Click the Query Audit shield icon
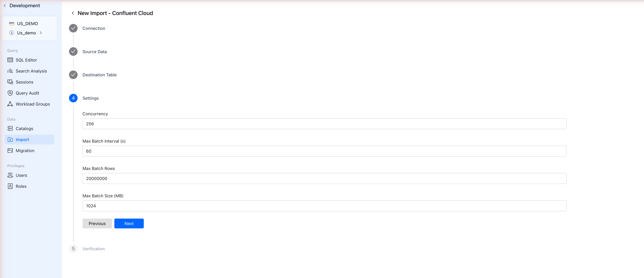The height and width of the screenshot is (278, 644). [x=10, y=93]
